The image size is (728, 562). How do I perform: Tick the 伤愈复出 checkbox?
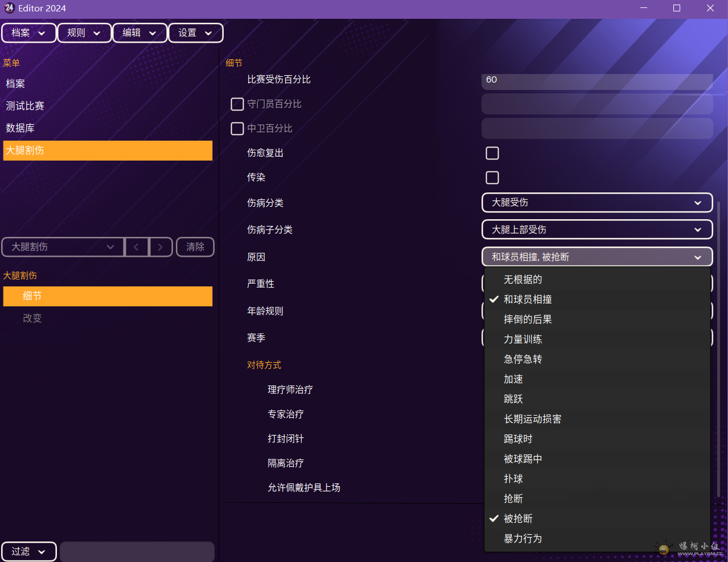click(x=492, y=153)
